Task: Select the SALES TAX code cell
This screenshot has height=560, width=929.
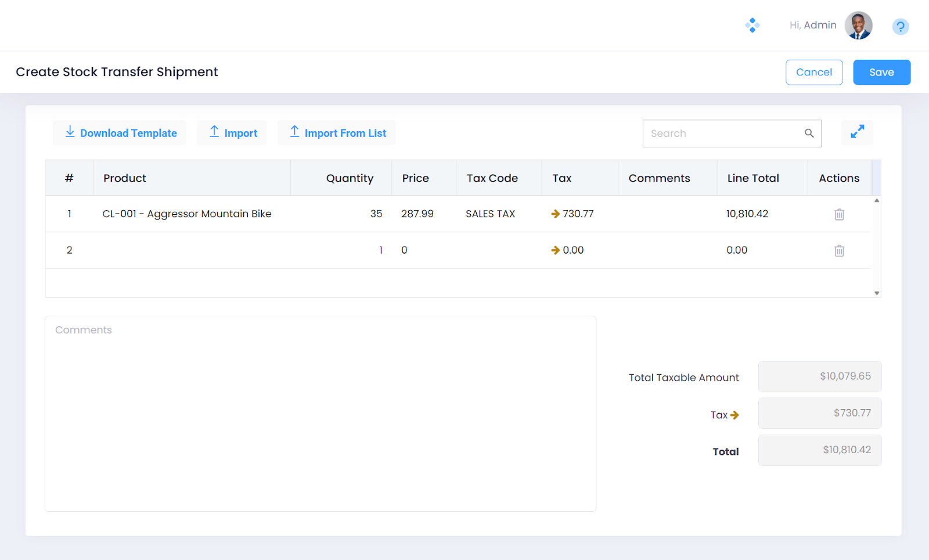Action: [490, 214]
